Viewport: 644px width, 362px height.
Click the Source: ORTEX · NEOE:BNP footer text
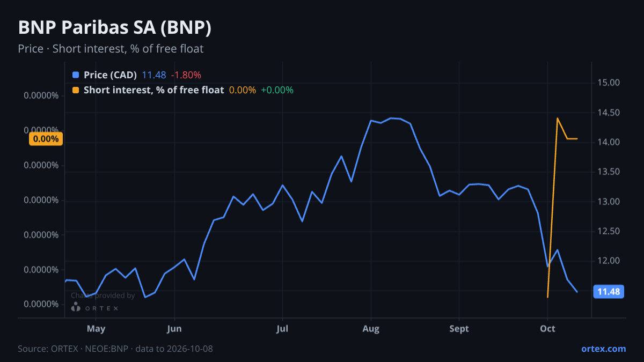(115, 349)
